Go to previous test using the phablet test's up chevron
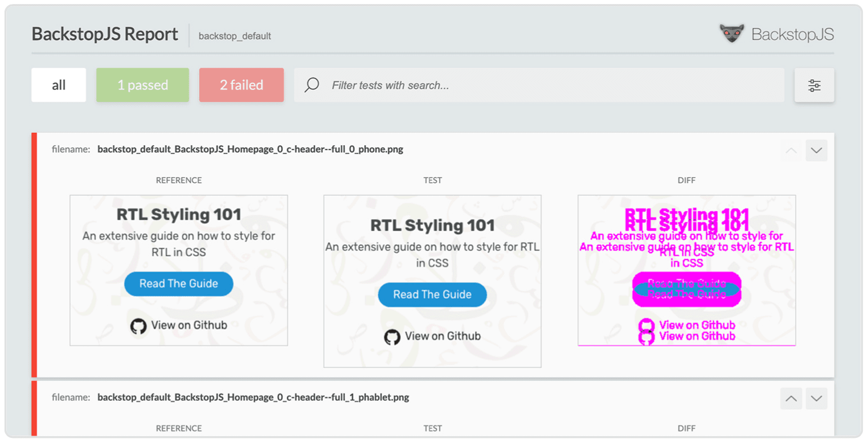 [x=791, y=399]
